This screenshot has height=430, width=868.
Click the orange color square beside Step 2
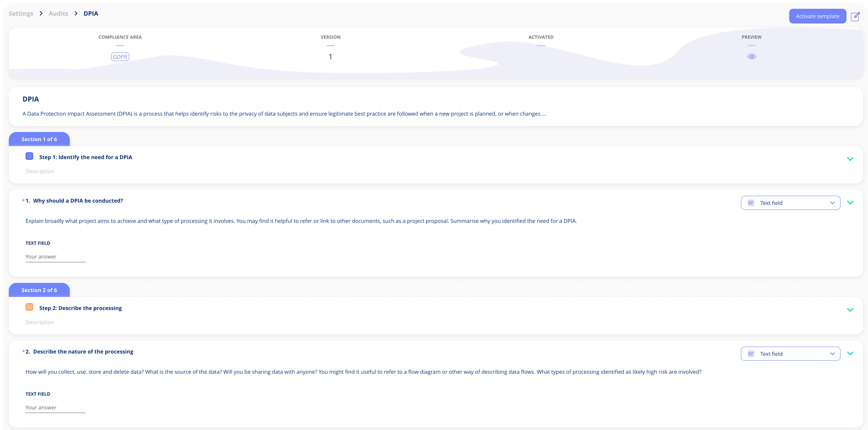coord(29,307)
